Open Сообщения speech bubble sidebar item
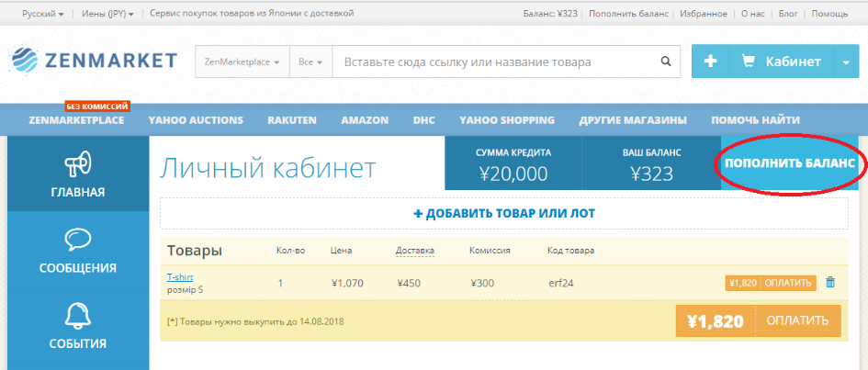868x370 pixels. tap(78, 249)
